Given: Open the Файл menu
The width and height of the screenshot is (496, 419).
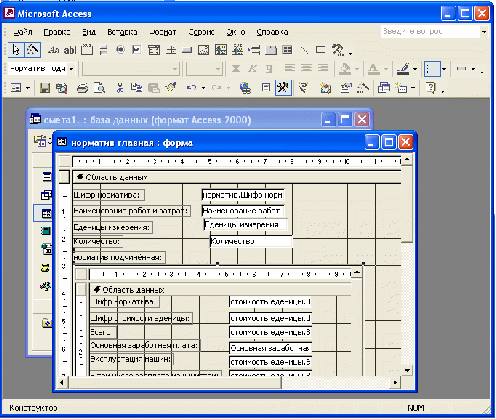Looking at the screenshot, I should [x=23, y=32].
